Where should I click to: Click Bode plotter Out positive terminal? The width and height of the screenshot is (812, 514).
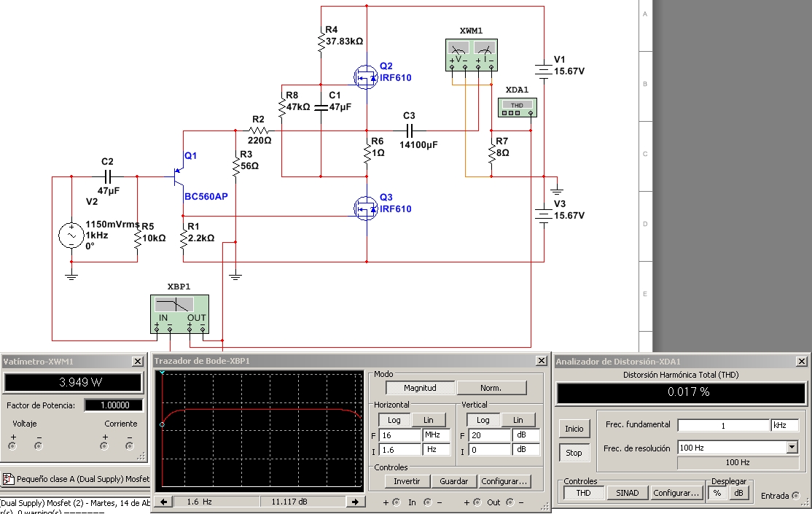477,502
